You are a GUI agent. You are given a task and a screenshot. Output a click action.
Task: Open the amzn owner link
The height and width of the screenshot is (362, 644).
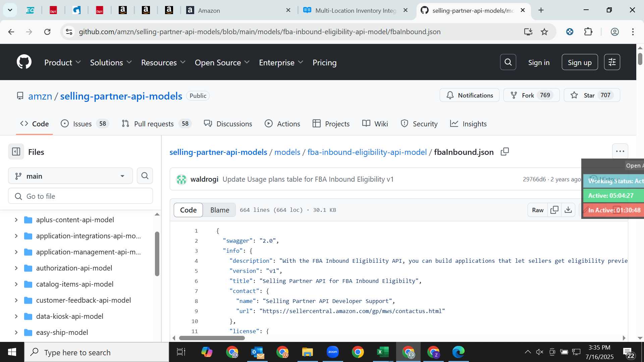click(40, 96)
